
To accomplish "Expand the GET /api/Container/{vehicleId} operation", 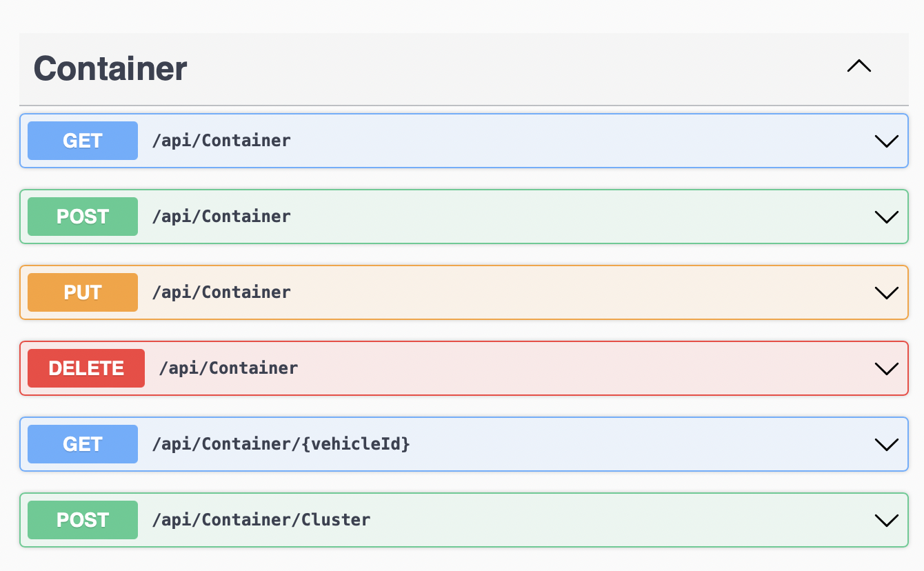I will 886,443.
